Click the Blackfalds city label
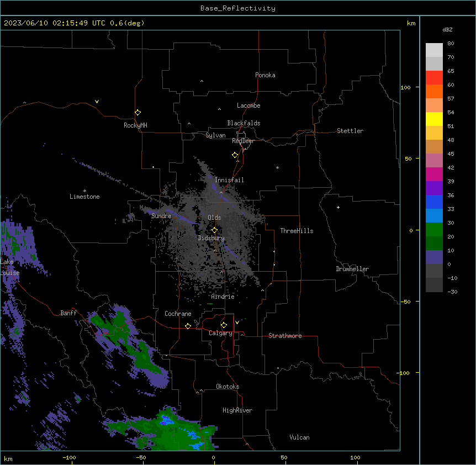Screen dimensions: 476x465 tap(244, 123)
